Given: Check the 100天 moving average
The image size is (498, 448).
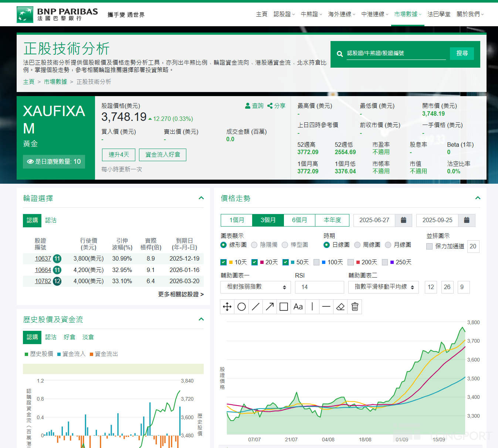Looking at the screenshot, I should click(x=316, y=262).
